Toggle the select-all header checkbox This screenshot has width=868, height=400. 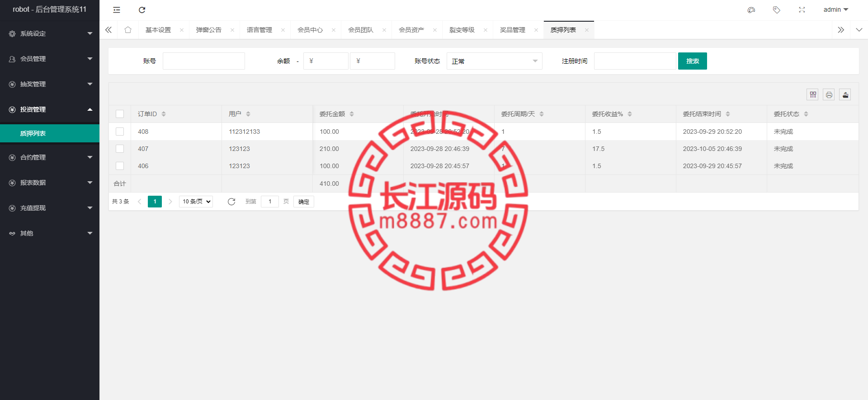(x=120, y=114)
